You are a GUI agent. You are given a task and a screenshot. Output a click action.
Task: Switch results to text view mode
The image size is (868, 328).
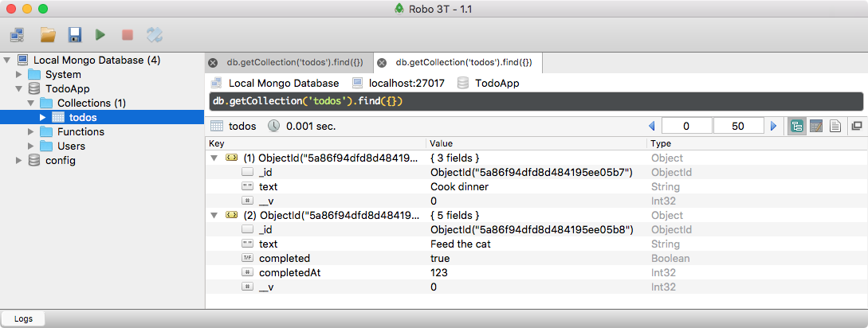tap(835, 126)
